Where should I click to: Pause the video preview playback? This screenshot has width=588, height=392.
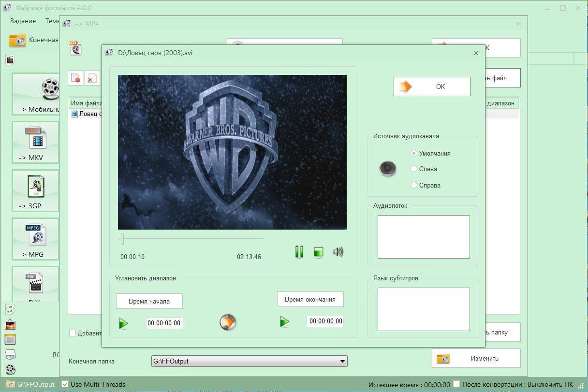299,252
